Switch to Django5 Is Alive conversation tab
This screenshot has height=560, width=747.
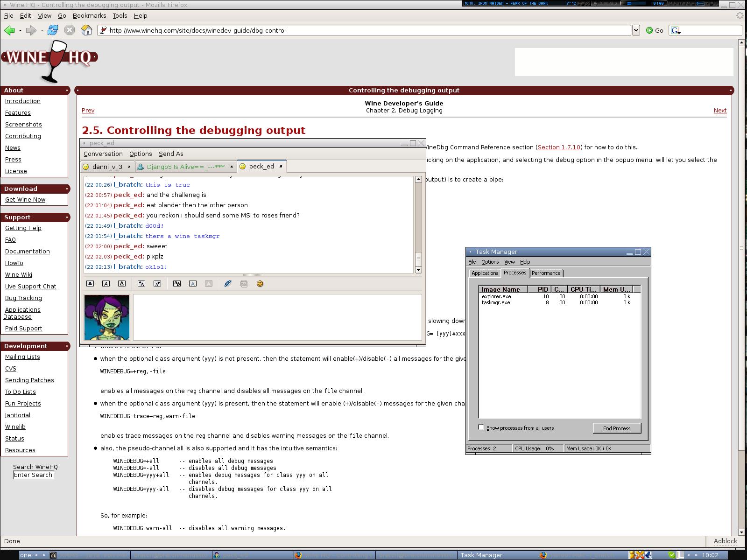(185, 167)
